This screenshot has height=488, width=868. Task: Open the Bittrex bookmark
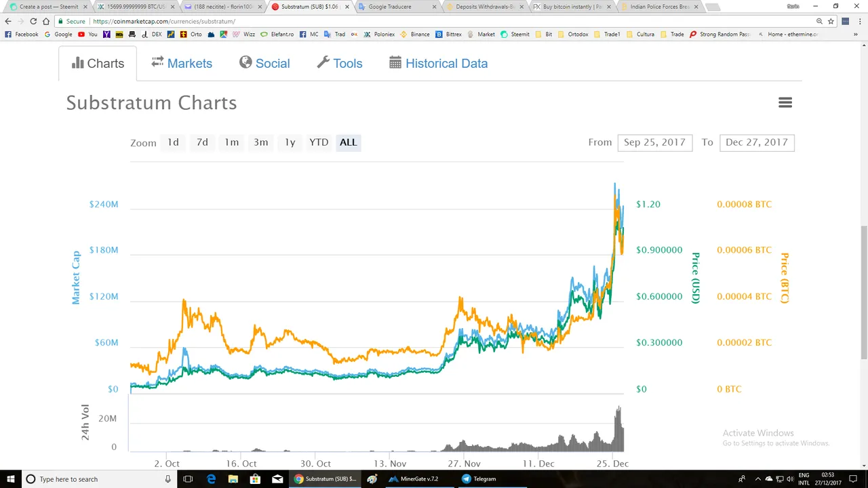[x=448, y=34]
